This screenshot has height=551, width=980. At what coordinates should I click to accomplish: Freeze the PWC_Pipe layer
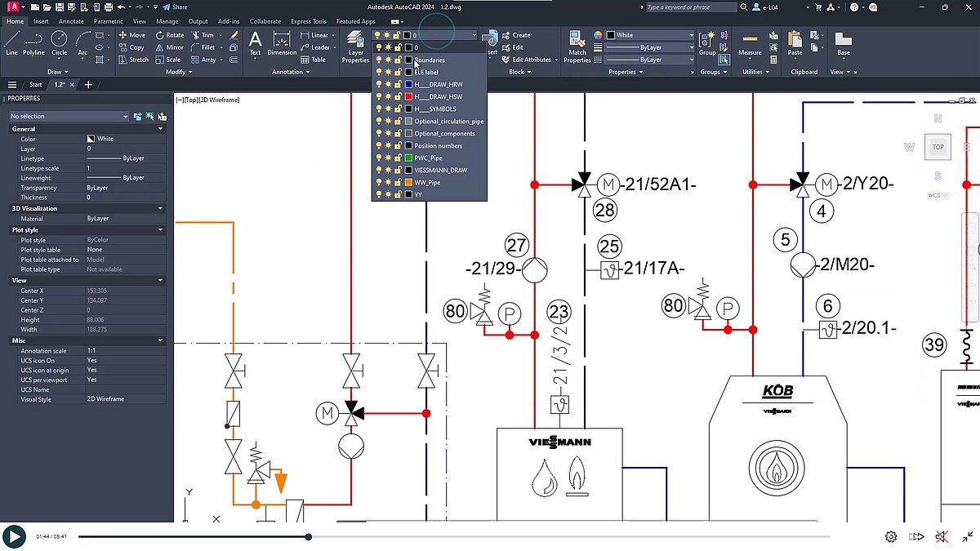click(388, 158)
